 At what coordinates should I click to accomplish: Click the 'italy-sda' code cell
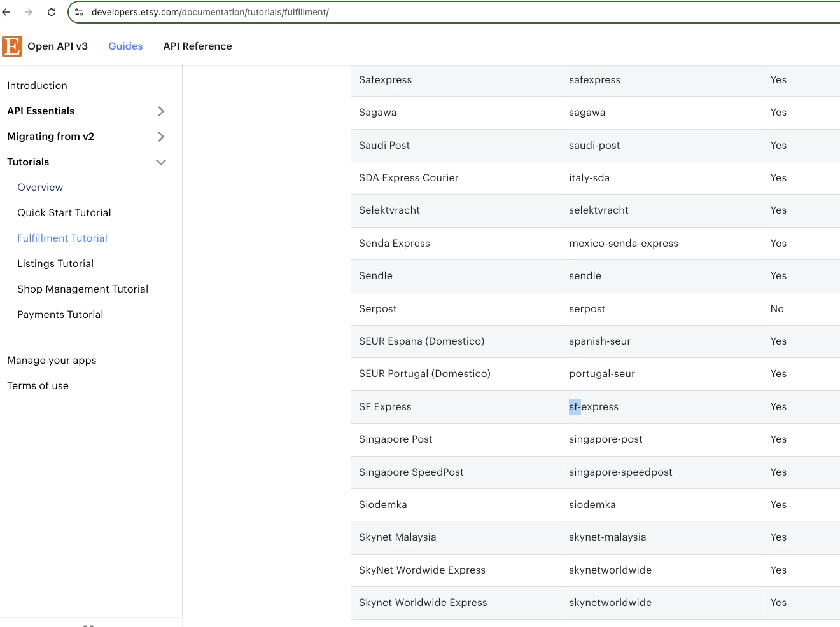(x=661, y=178)
